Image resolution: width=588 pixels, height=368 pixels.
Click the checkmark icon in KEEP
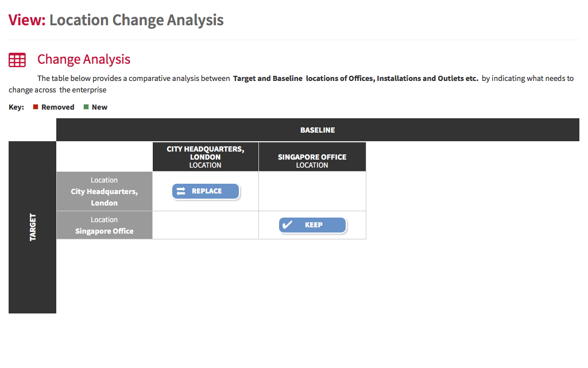[287, 225]
